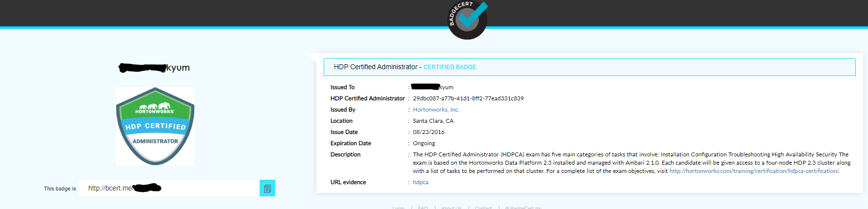This screenshot has width=868, height=209.
Task: Select the location Santa Clara, CA
Action: pyautogui.click(x=433, y=121)
